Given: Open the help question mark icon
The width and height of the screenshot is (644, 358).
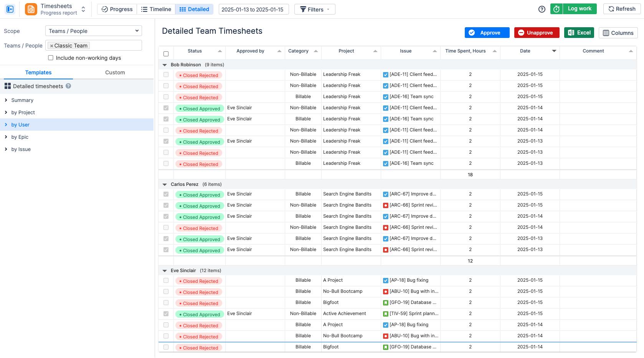Looking at the screenshot, I should click(542, 9).
